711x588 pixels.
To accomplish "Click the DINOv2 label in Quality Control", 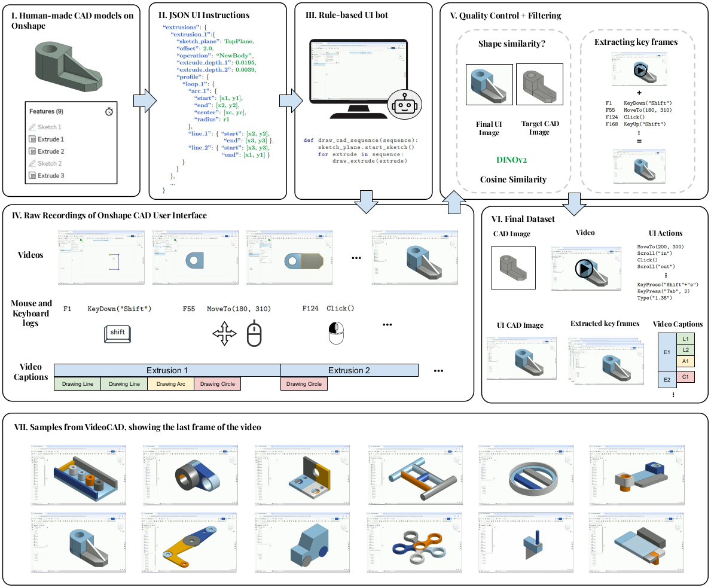I will 512,159.
